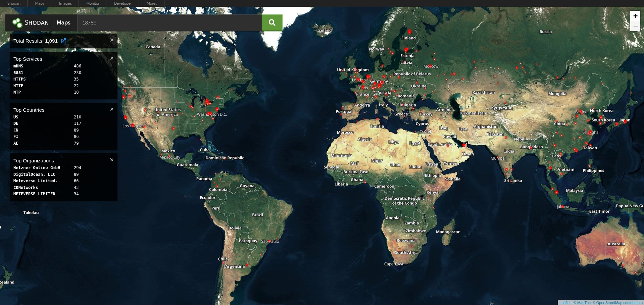Select the Maps label beside the Shodan logo
The width and height of the screenshot is (644, 305).
(64, 22)
